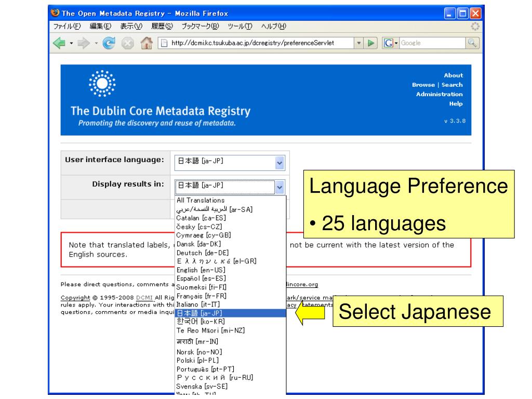Image resolution: width=532 pixels, height=399 pixels.
Task: Open the 表示(V) menu
Action: (131, 26)
